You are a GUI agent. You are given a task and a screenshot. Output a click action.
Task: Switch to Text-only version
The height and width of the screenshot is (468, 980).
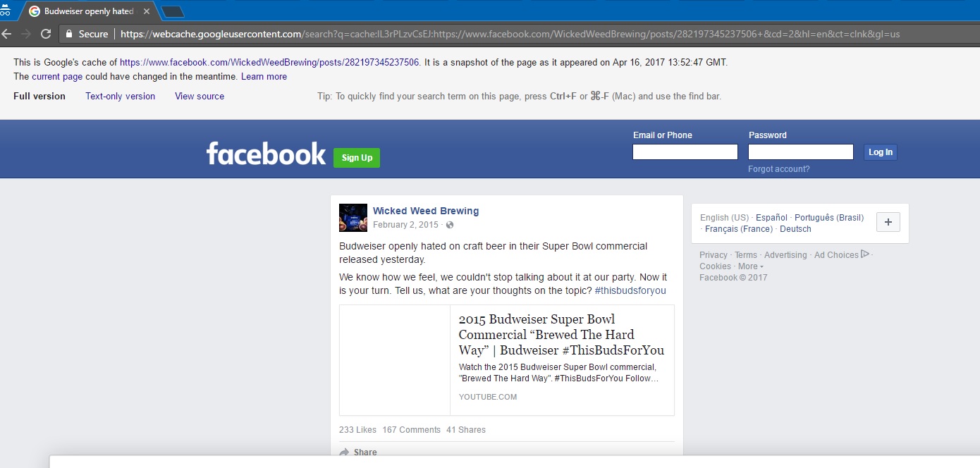tap(121, 96)
